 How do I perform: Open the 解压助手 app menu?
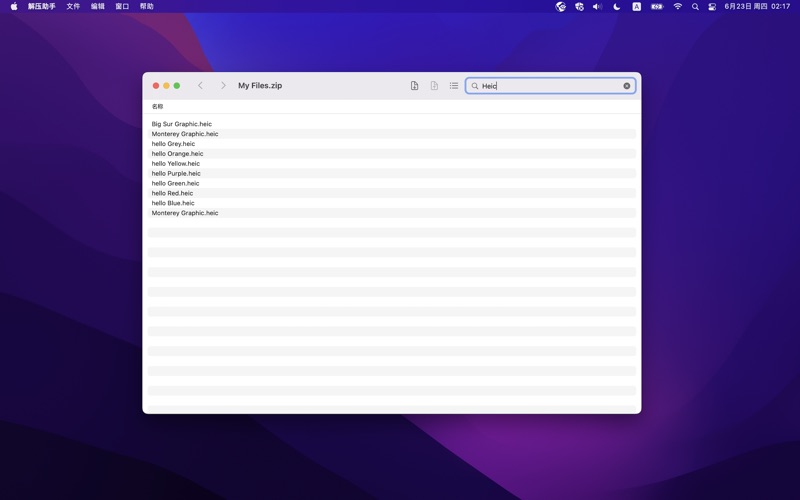[x=41, y=6]
